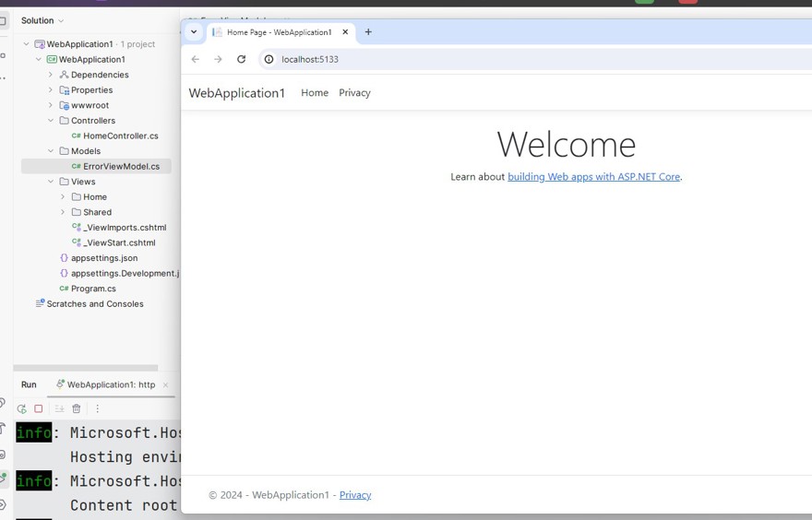812x520 pixels.
Task: Go forward in the browser
Action: [x=218, y=59]
